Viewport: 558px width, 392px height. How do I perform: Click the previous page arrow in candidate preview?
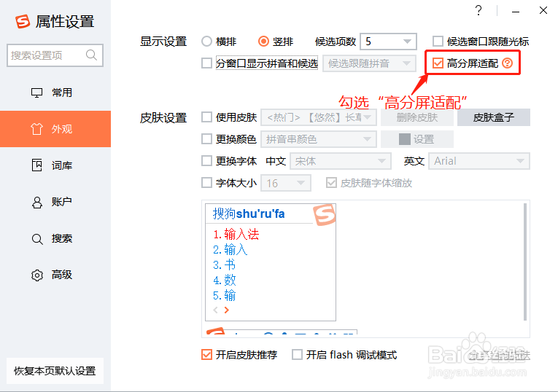215,310
